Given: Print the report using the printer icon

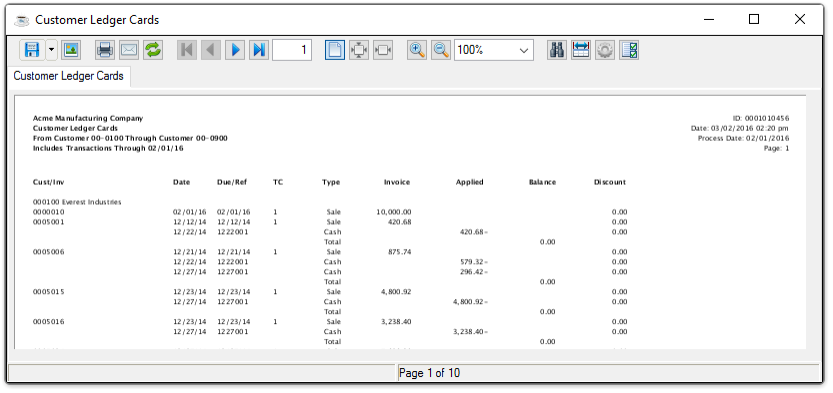Looking at the screenshot, I should point(105,50).
